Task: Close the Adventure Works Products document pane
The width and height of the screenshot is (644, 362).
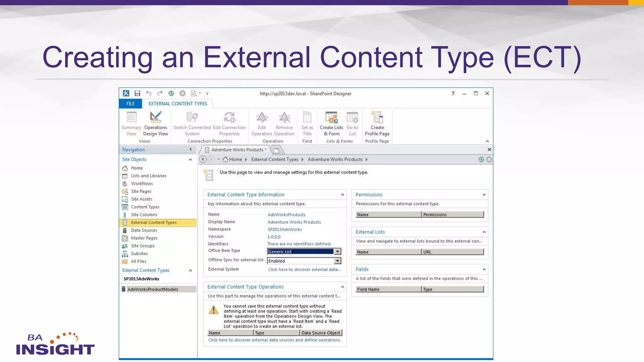Action: point(489,150)
